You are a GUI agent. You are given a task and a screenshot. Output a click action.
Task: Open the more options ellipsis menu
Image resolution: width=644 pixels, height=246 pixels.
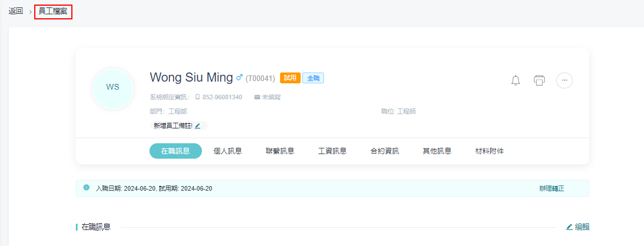click(x=564, y=80)
